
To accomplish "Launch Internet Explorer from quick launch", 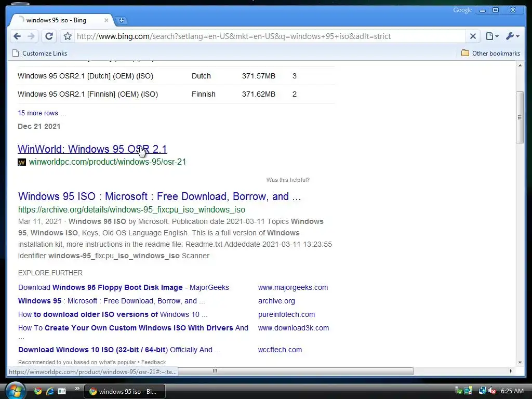I will click(50, 391).
